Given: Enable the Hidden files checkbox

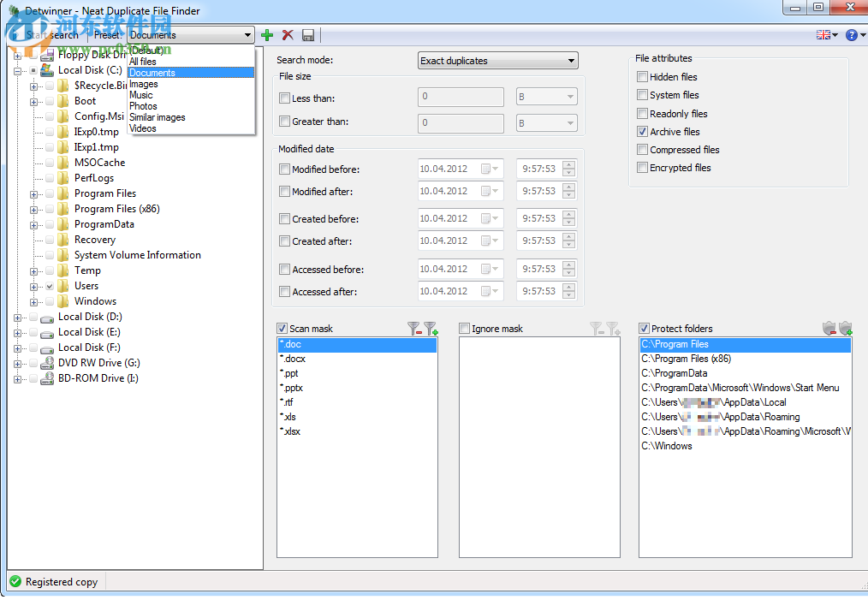Looking at the screenshot, I should coord(643,77).
